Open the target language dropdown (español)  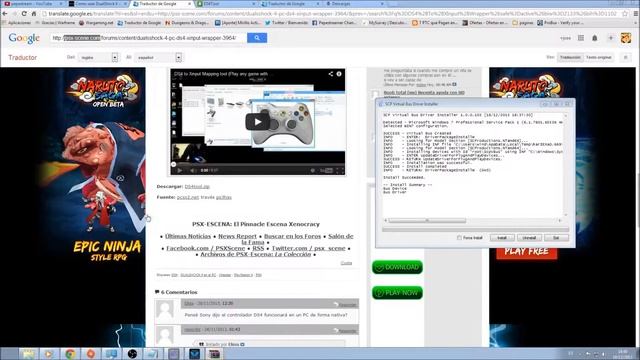coord(159,58)
